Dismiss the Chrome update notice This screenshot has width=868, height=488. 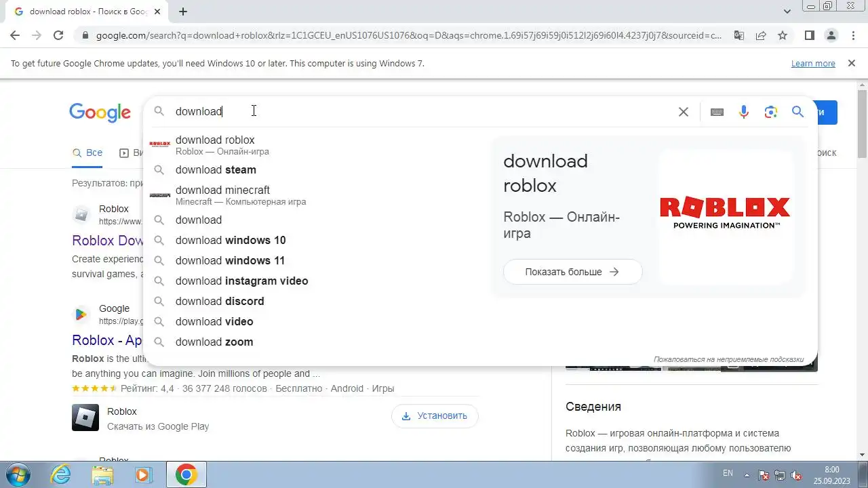click(852, 63)
